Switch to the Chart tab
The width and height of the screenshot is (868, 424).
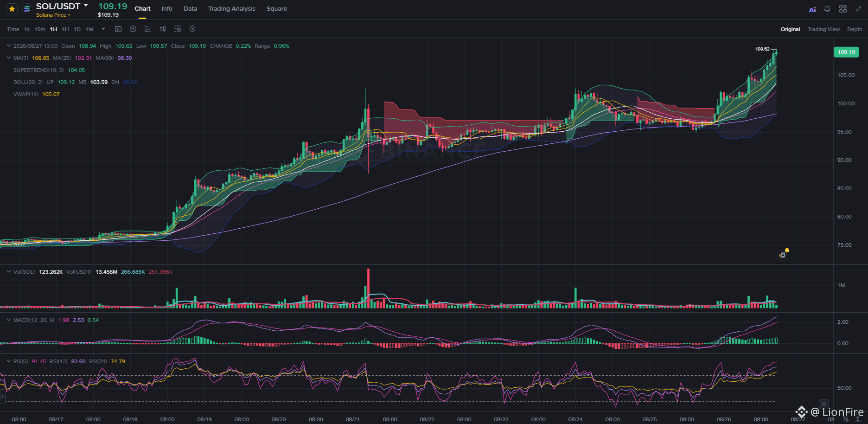(x=142, y=8)
